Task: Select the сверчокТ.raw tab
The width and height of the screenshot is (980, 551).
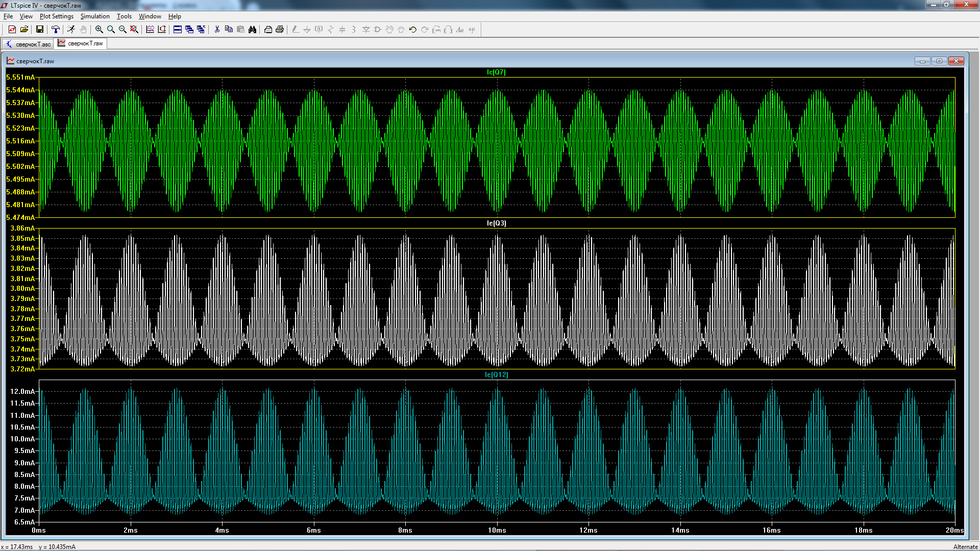Action: (81, 43)
